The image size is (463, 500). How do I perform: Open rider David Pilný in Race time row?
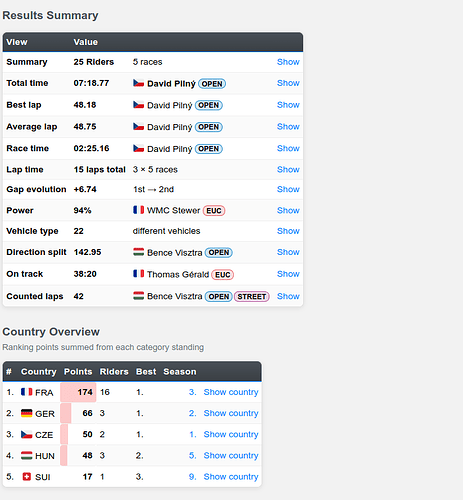click(x=169, y=149)
